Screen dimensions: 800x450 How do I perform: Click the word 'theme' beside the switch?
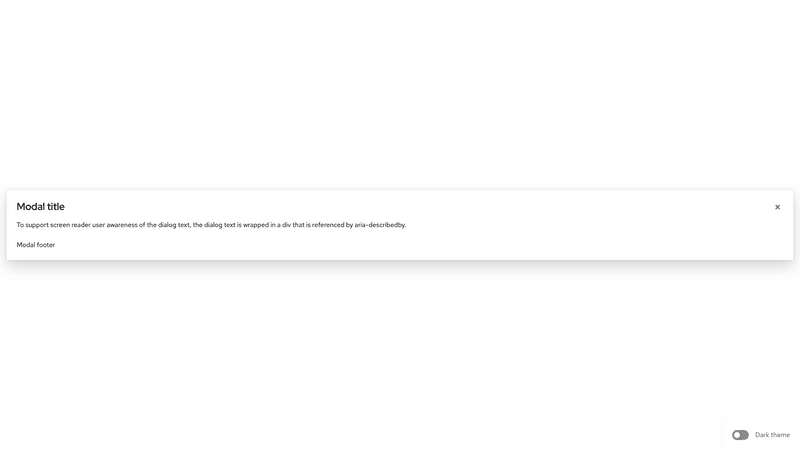(x=780, y=435)
